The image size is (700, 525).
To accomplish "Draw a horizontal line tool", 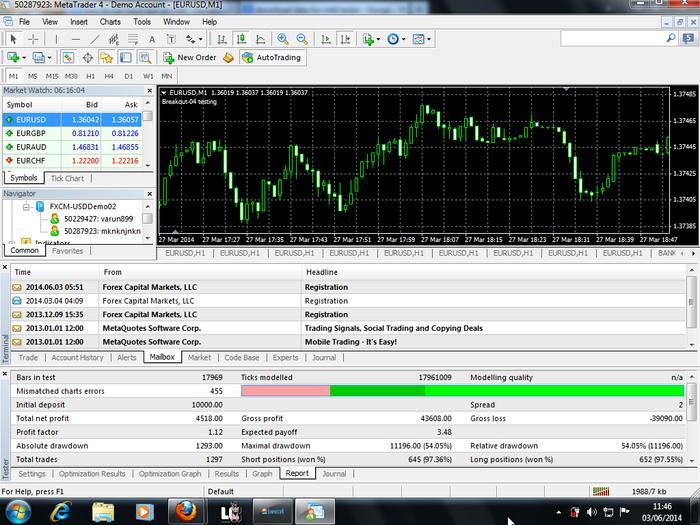I will tap(75, 39).
